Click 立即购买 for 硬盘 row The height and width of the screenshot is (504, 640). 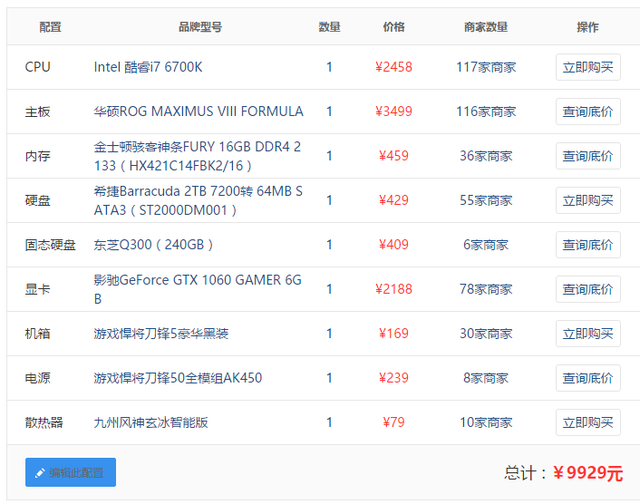pos(588,200)
